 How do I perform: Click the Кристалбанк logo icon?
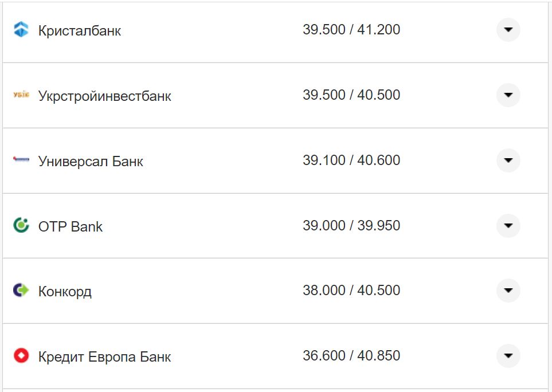[x=21, y=29]
